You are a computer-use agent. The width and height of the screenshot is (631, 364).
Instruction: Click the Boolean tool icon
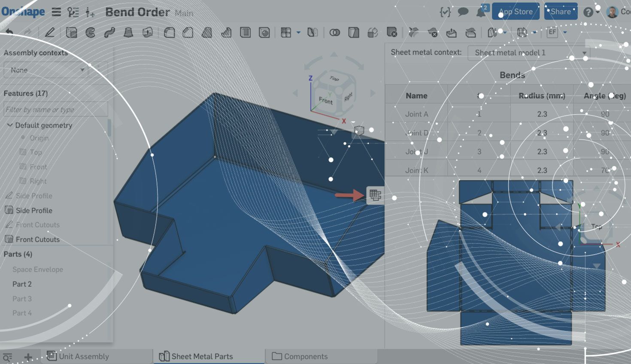(x=334, y=33)
